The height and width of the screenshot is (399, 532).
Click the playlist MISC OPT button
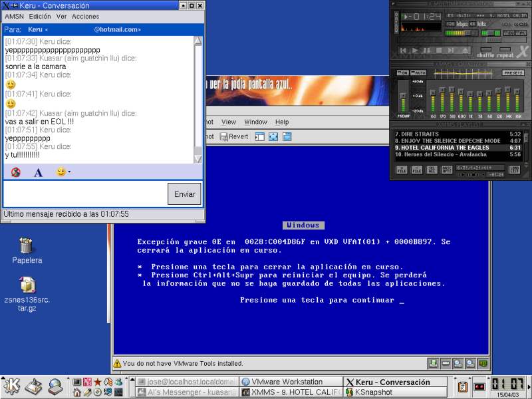[447, 170]
